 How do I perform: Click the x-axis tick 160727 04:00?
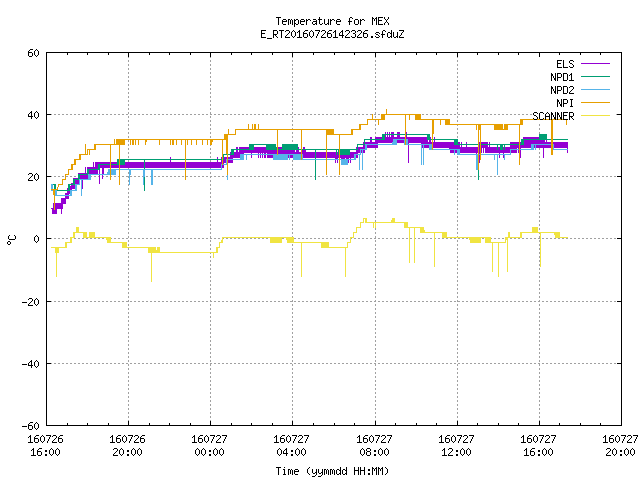coord(291,445)
